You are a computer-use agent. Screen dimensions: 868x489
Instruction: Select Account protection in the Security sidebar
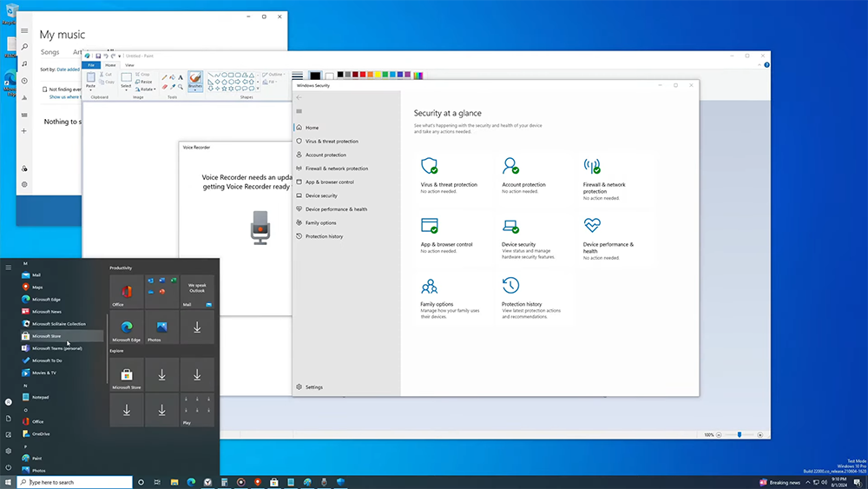coord(325,155)
